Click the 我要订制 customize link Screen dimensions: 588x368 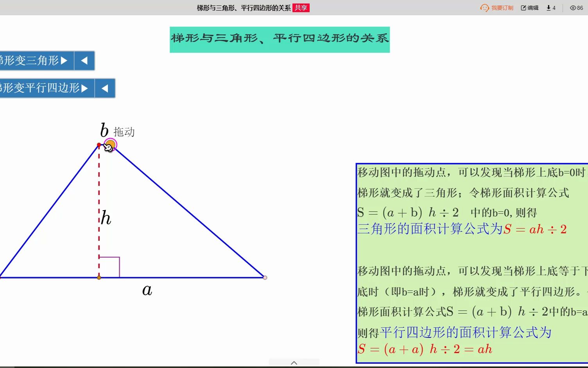[497, 8]
